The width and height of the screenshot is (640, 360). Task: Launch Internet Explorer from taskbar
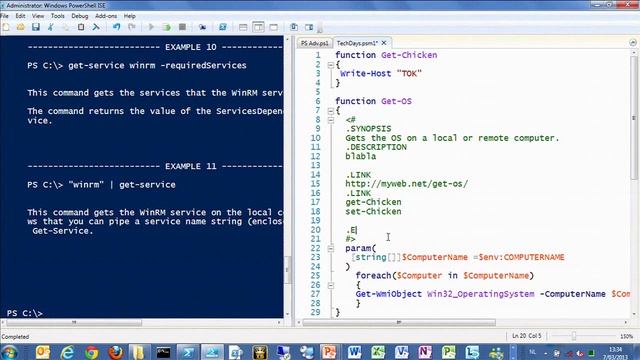click(67, 352)
